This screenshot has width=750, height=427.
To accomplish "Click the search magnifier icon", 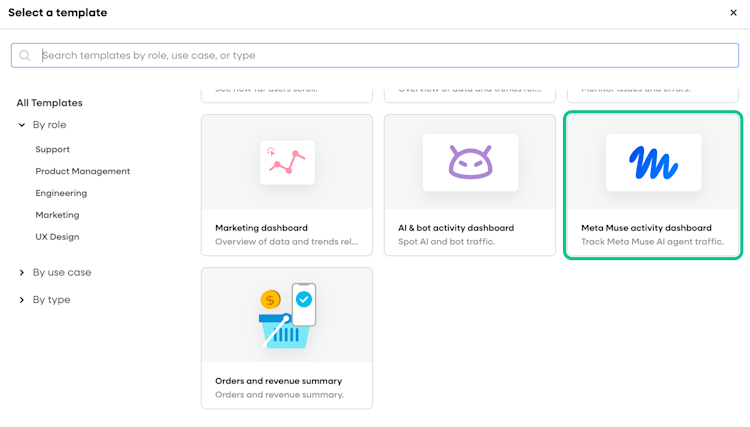I will 25,55.
